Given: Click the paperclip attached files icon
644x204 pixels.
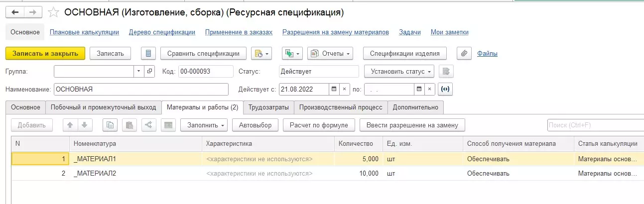Looking at the screenshot, I should point(464,53).
